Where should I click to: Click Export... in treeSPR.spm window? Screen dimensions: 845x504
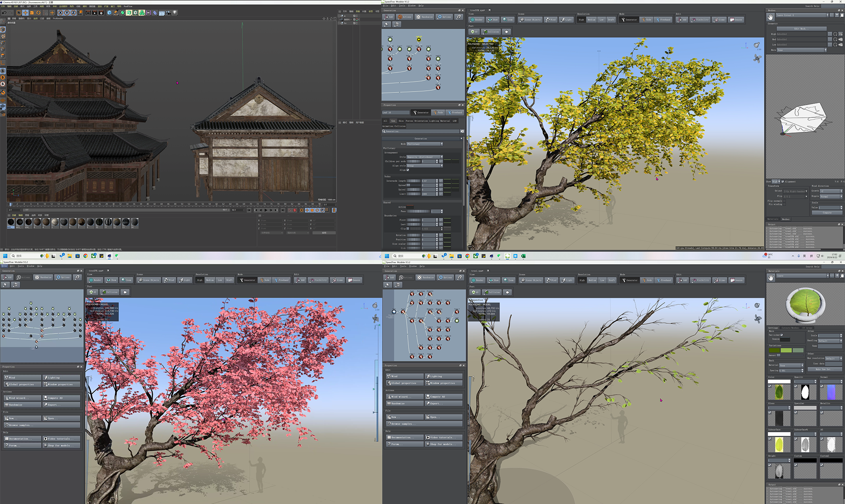pos(61,404)
